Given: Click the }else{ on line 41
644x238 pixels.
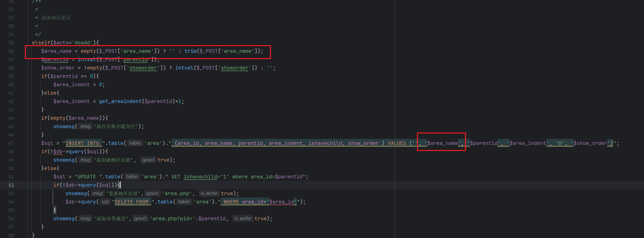Looking at the screenshot, I should [50, 93].
